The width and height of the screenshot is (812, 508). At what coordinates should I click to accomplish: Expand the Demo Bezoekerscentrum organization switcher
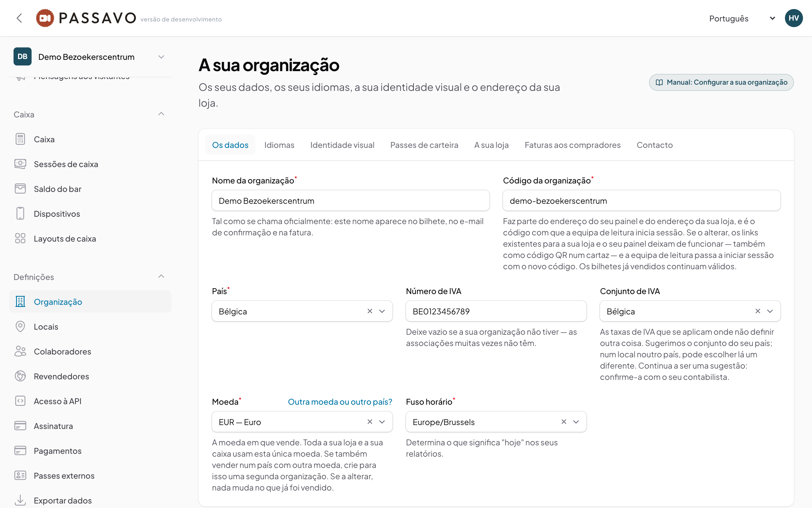tap(90, 57)
